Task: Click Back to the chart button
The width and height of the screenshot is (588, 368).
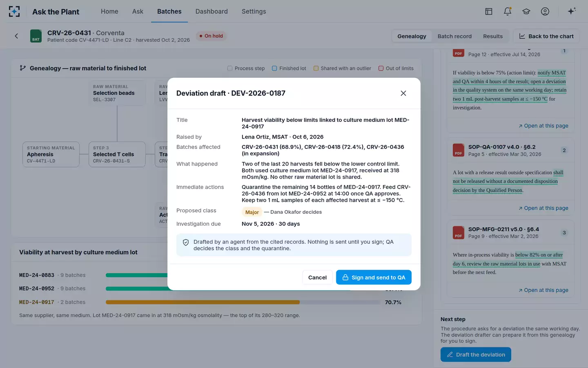Action: click(546, 36)
